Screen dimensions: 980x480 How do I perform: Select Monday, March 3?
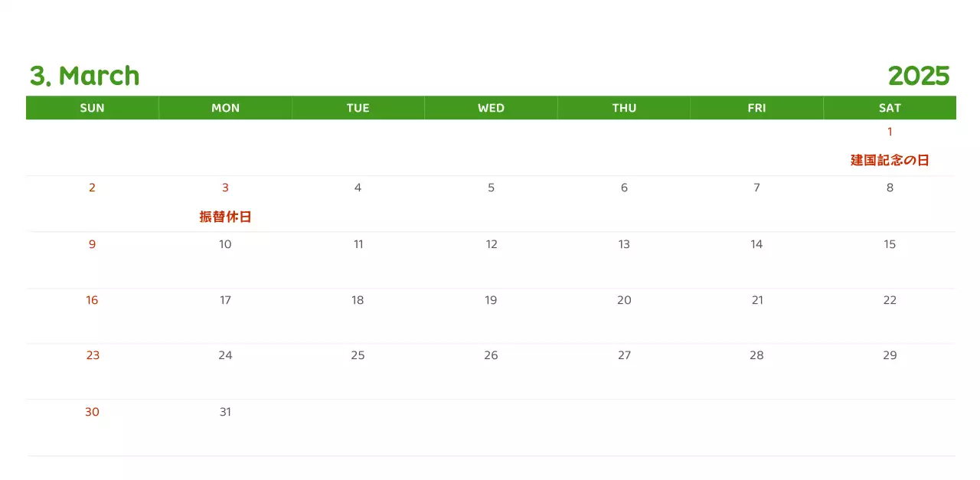click(225, 188)
